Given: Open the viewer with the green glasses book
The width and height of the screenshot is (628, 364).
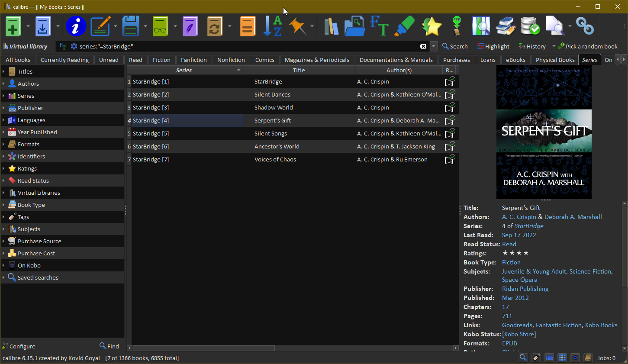Looking at the screenshot, I should (160, 26).
